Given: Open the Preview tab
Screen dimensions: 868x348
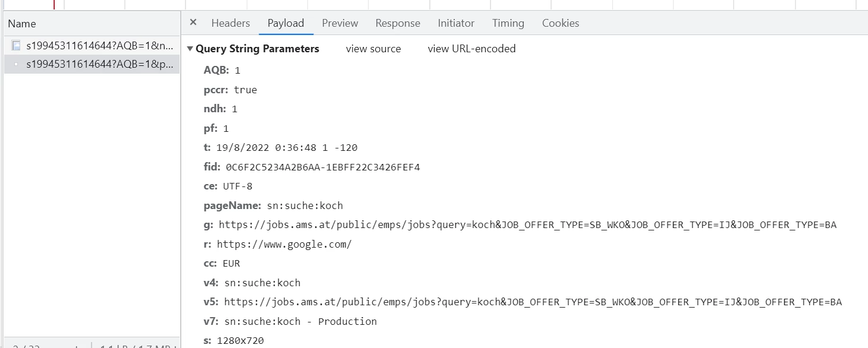Looking at the screenshot, I should point(340,23).
